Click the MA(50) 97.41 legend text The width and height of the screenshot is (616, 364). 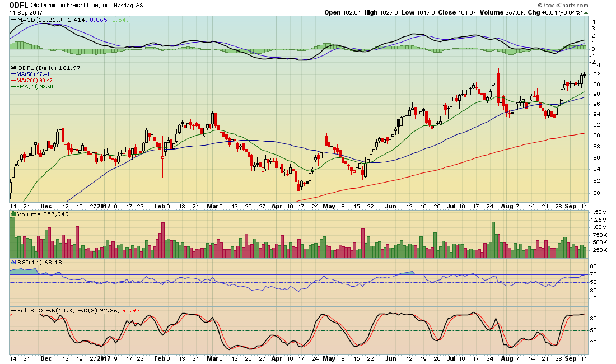click(33, 74)
